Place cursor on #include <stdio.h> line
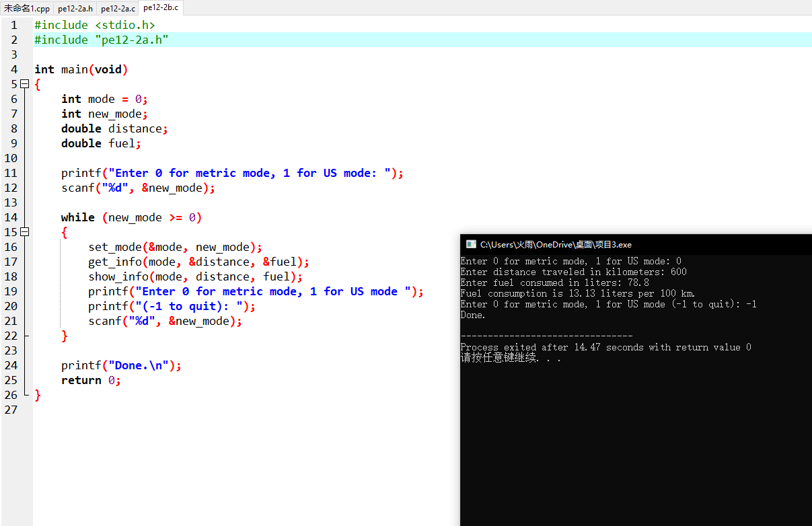This screenshot has height=526, width=812. click(x=95, y=25)
